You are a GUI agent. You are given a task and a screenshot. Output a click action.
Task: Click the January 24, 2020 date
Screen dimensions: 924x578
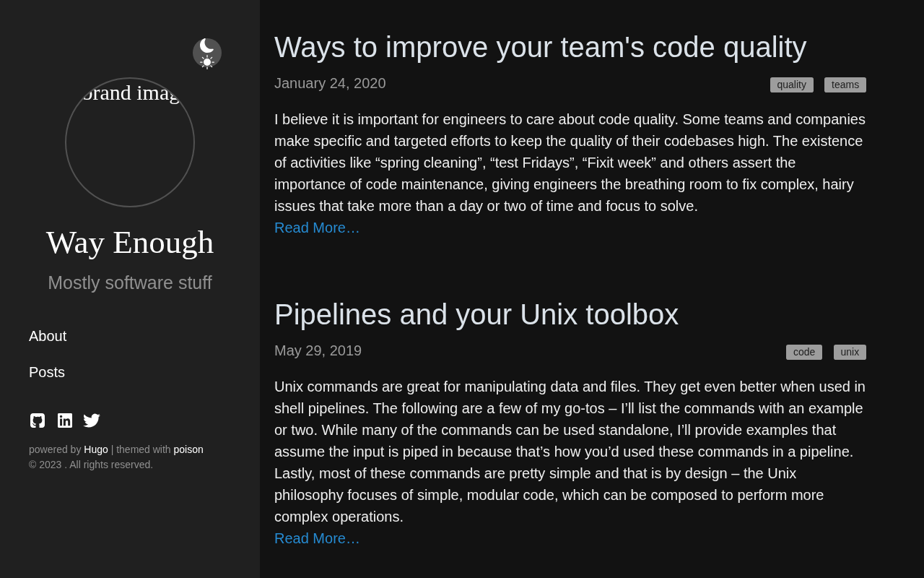click(330, 83)
